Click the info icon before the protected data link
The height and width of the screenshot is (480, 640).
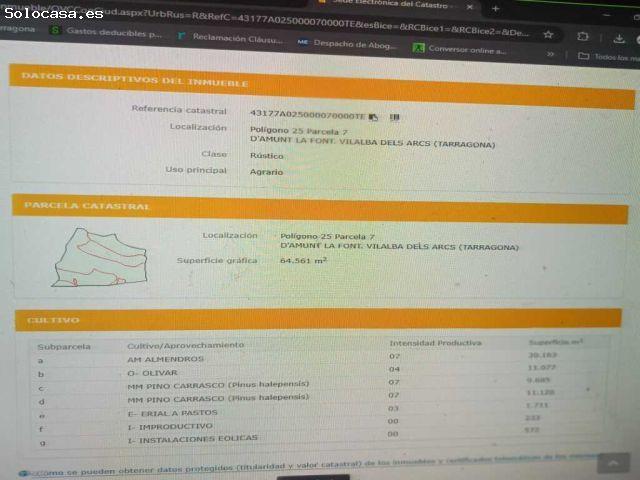point(22,471)
